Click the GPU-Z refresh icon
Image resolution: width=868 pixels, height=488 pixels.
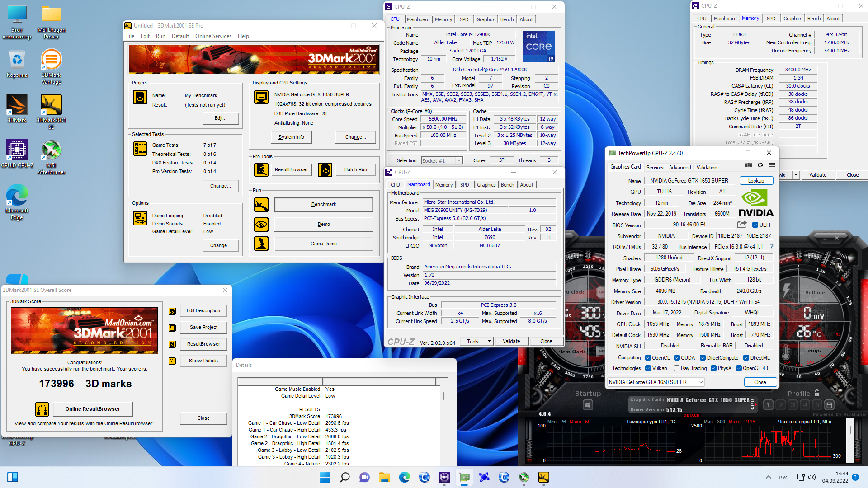pos(760,165)
